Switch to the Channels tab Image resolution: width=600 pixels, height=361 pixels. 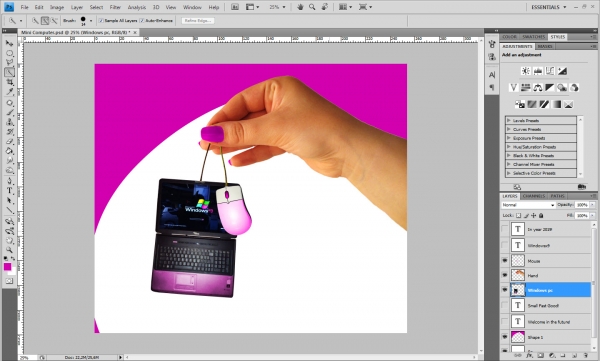(533, 196)
